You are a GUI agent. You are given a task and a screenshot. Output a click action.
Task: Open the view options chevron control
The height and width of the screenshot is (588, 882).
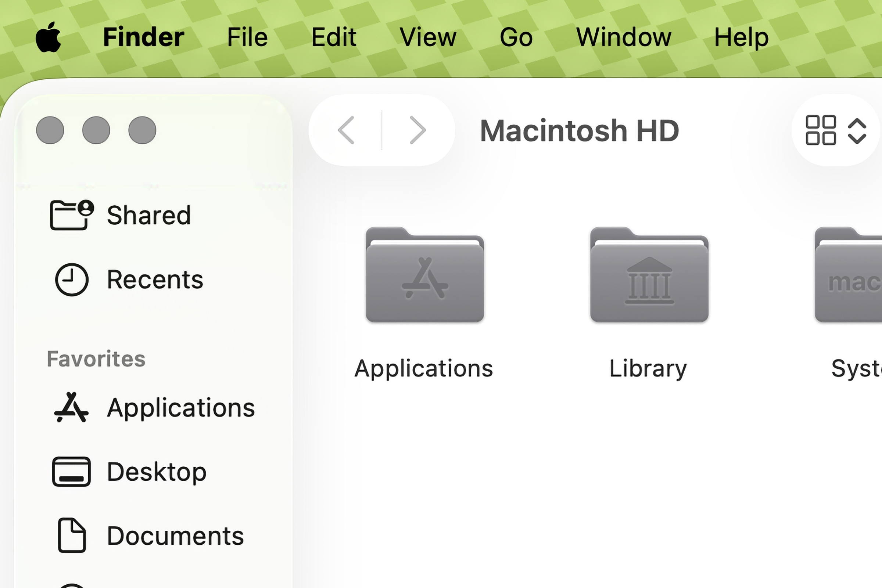pyautogui.click(x=858, y=130)
